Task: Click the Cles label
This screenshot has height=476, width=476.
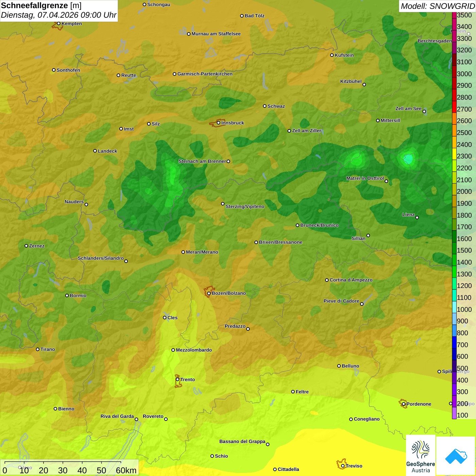Action: coord(172,318)
